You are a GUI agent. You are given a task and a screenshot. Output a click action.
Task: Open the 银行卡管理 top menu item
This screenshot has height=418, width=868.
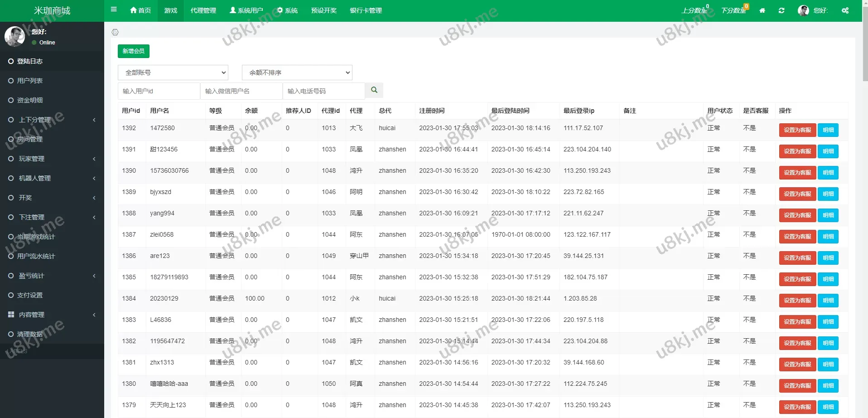(x=366, y=10)
